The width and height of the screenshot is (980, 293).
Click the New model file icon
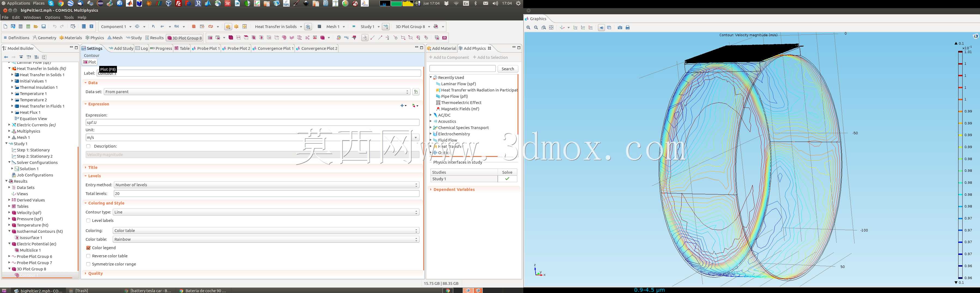pos(5,27)
